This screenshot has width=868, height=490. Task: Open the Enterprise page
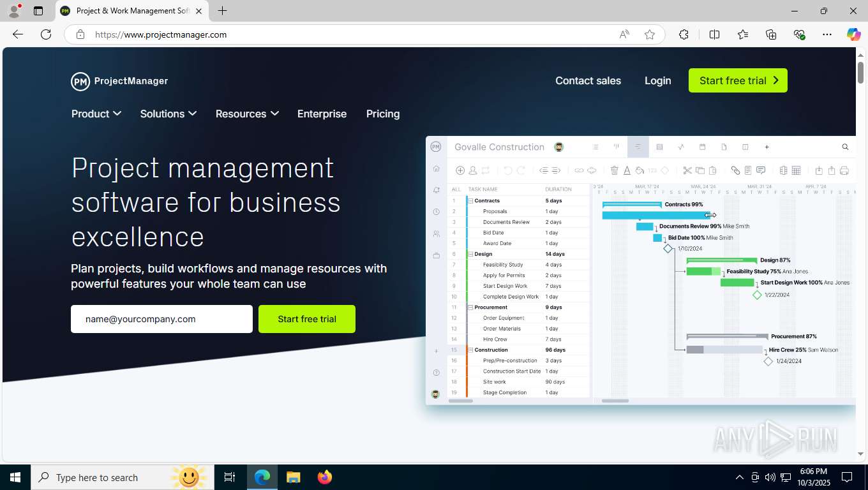(322, 114)
